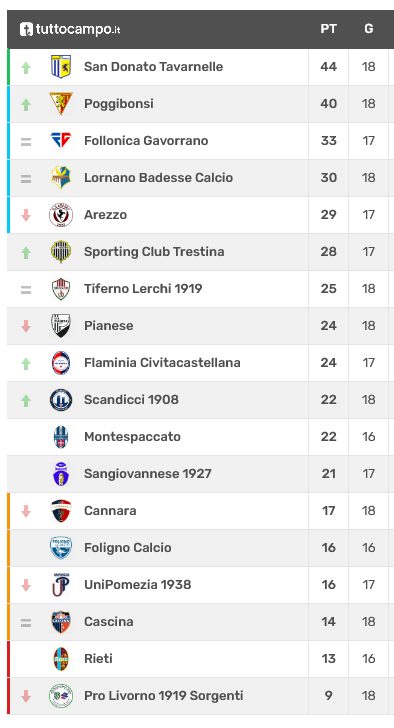Click the Foligno Calcio shield icon
Screen dimensions: 394x728
(61, 547)
